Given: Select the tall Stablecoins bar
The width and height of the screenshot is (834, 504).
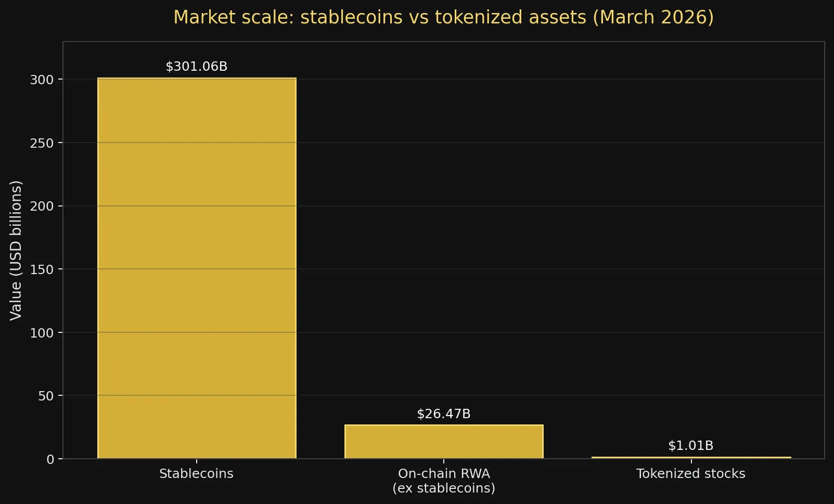Looking at the screenshot, I should [197, 268].
